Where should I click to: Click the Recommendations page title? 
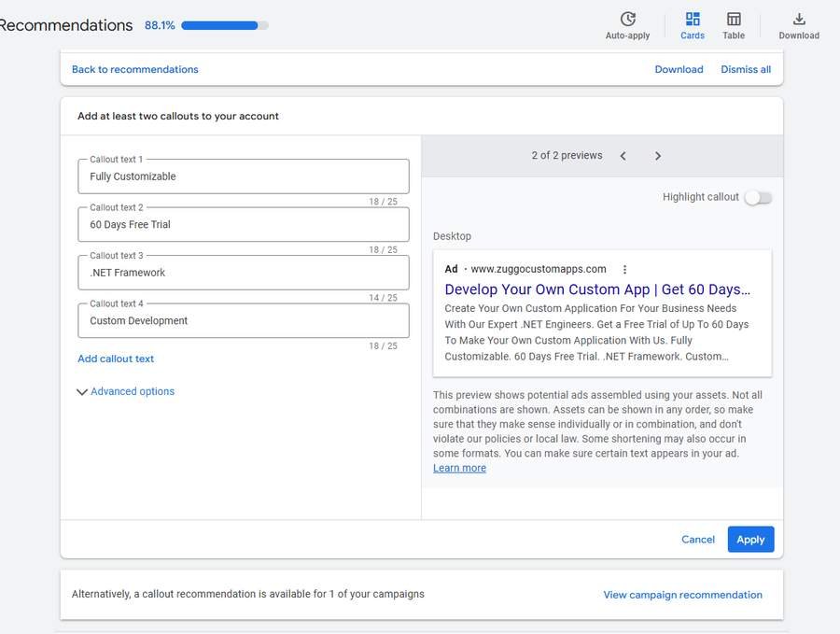66,25
